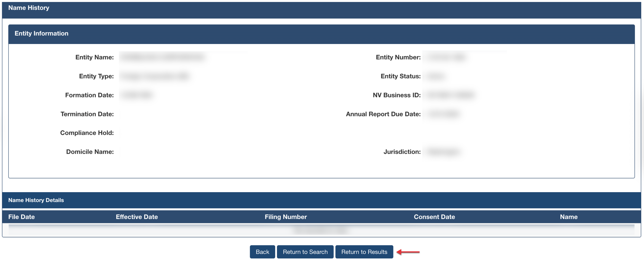644x262 pixels.
Task: Click the blurred Entity Number value
Action: 447,57
